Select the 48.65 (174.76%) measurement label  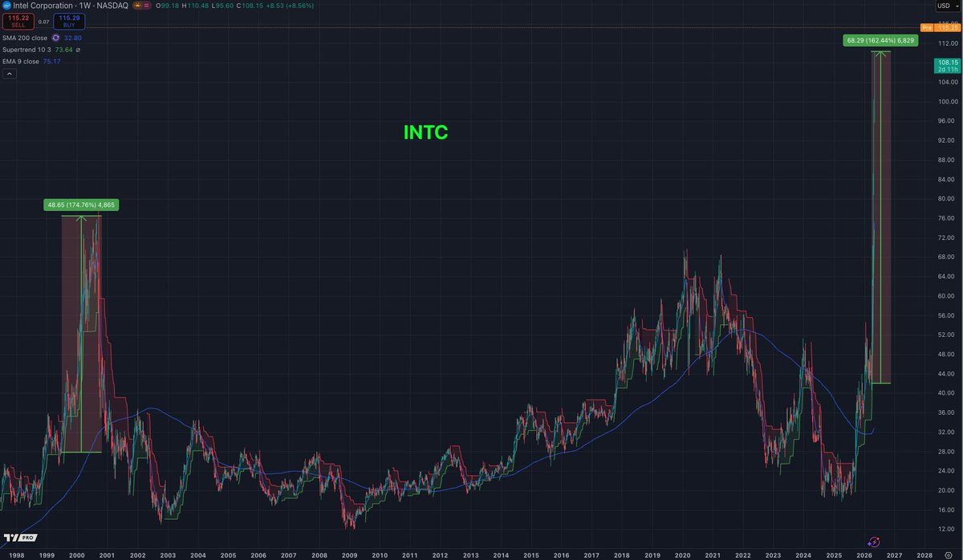point(82,205)
